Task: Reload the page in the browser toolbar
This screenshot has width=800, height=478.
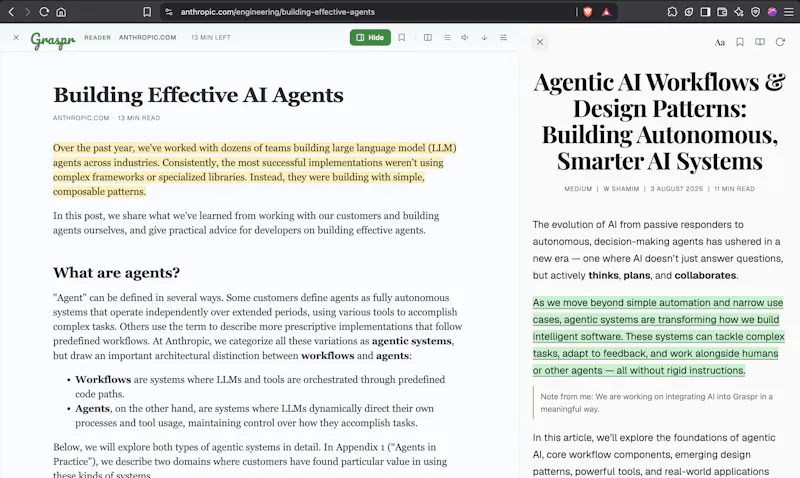Action: 44,12
